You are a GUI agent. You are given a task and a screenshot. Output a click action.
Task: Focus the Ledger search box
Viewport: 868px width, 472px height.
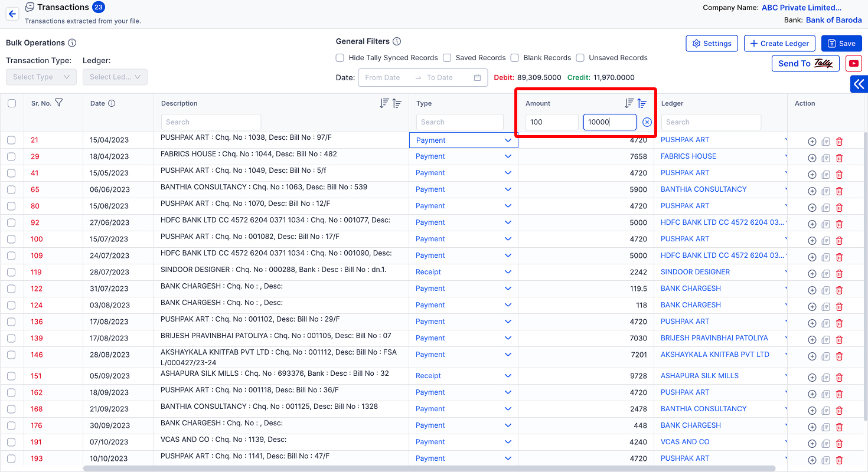[x=711, y=122]
